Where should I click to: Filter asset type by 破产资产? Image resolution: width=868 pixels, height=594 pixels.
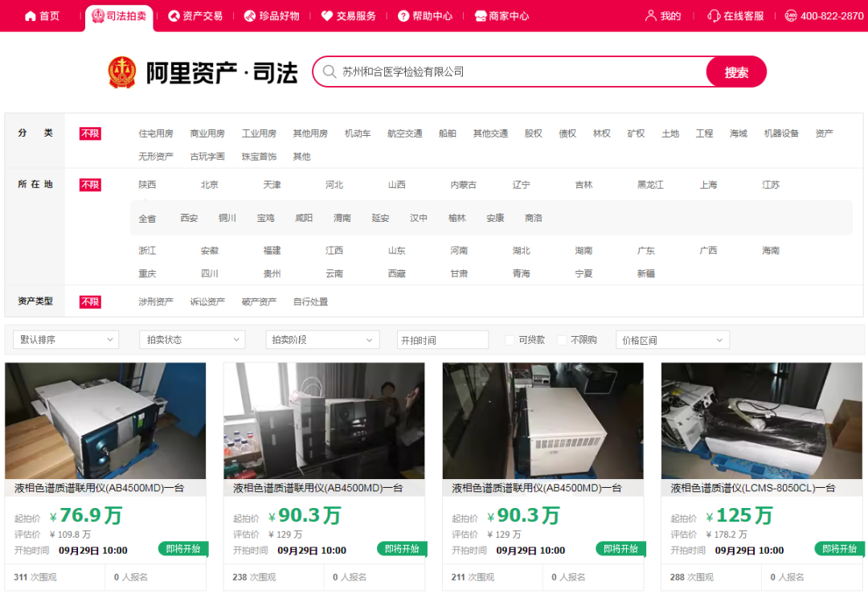(x=259, y=301)
